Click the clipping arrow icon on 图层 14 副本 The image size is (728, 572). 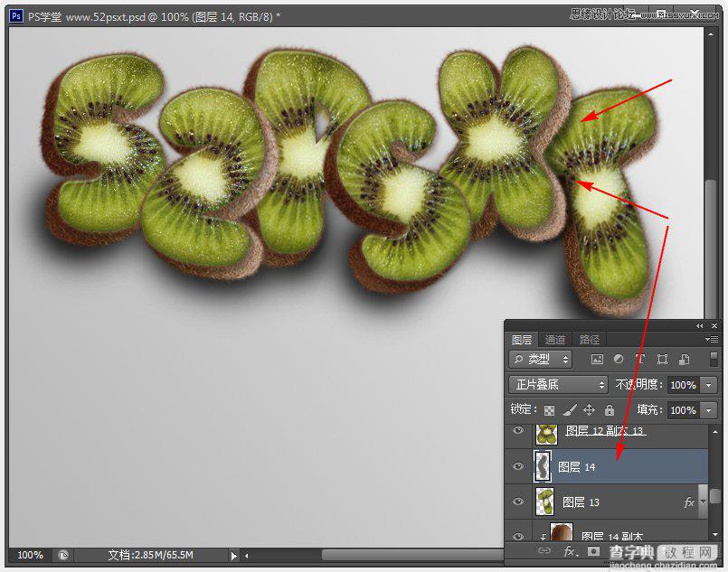(x=544, y=537)
